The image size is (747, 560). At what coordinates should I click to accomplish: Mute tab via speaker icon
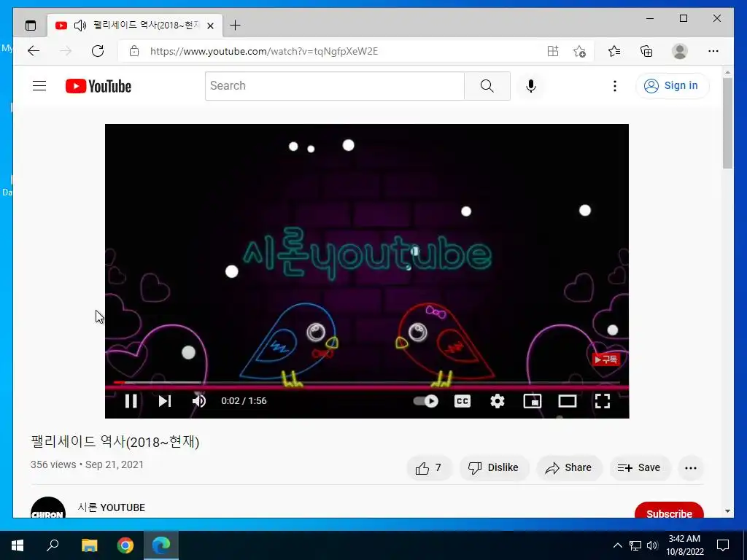[80, 26]
